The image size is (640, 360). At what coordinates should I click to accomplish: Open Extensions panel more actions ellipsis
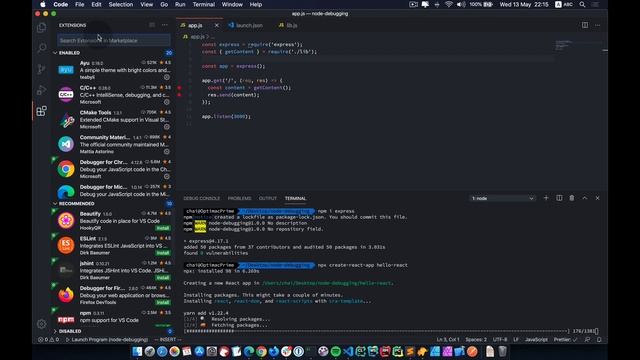(164, 25)
